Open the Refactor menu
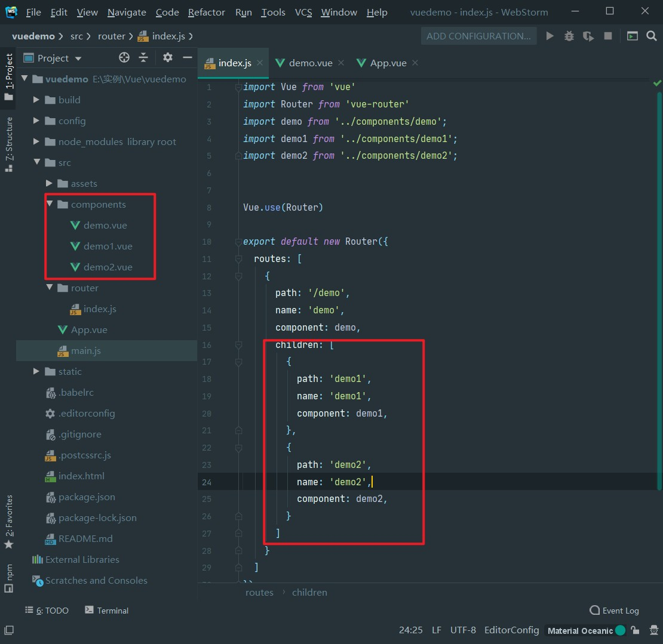The height and width of the screenshot is (644, 663). [206, 13]
